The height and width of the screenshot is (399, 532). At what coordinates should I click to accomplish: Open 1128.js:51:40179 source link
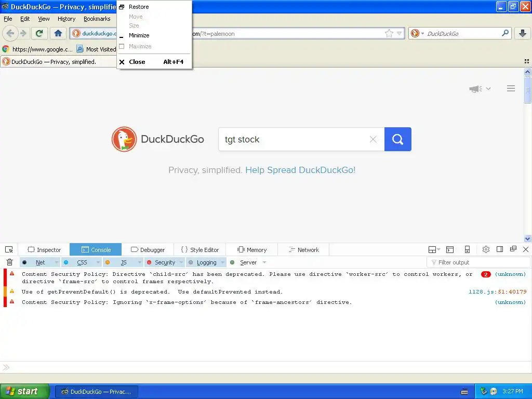coord(497,292)
